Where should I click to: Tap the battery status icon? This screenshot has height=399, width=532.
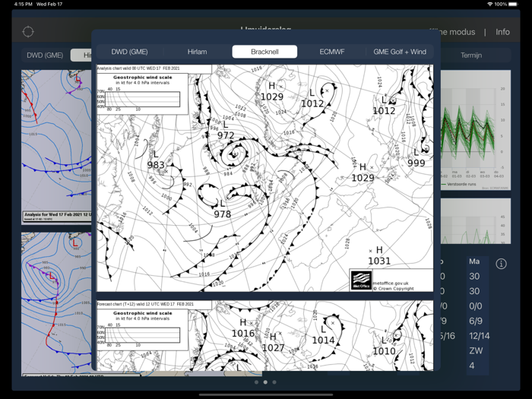pos(513,4)
